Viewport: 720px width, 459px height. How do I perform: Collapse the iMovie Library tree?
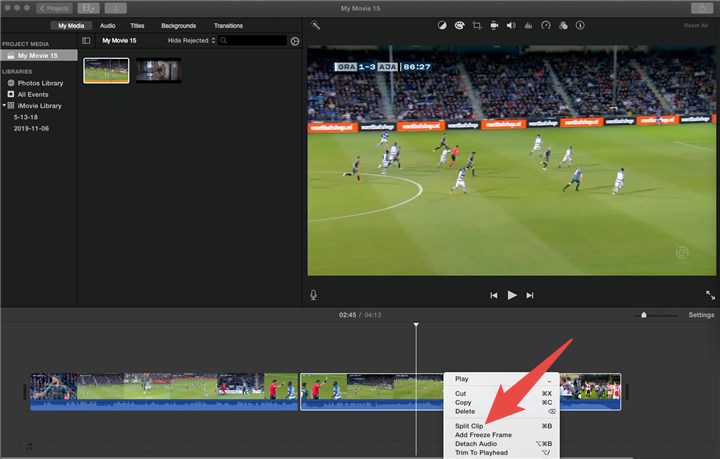click(x=4, y=105)
